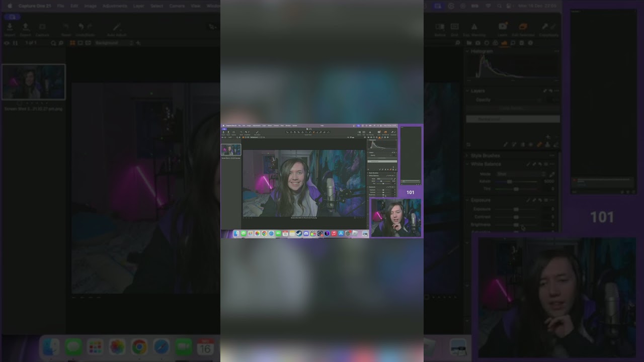Image resolution: width=644 pixels, height=362 pixels.
Task: Open File menu in the enlarged dimmed backdrop
Action: tap(60, 6)
